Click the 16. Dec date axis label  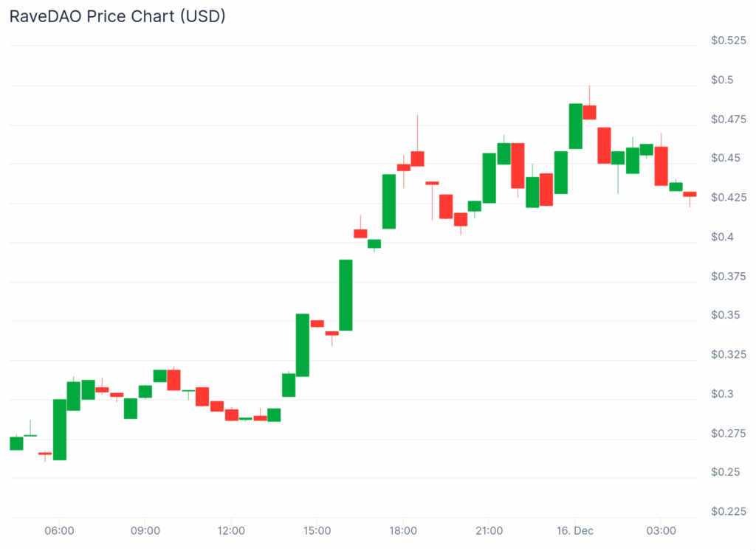574,531
